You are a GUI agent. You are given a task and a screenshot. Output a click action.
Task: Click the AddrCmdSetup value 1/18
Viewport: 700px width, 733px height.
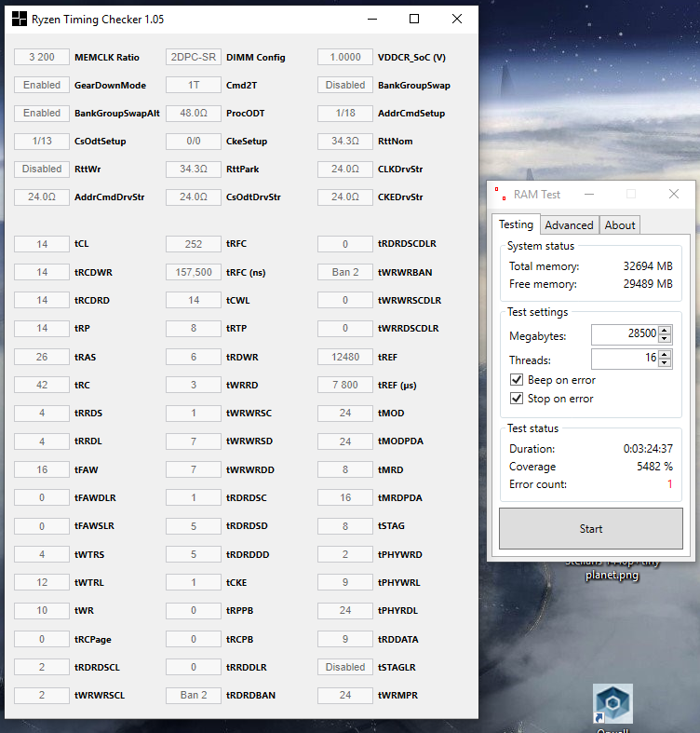345,113
